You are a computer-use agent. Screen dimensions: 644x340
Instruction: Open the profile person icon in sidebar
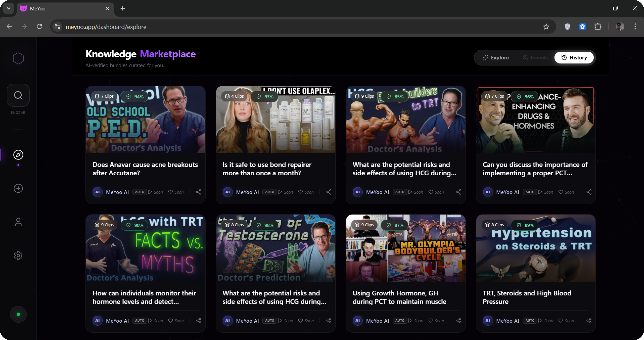(18, 222)
